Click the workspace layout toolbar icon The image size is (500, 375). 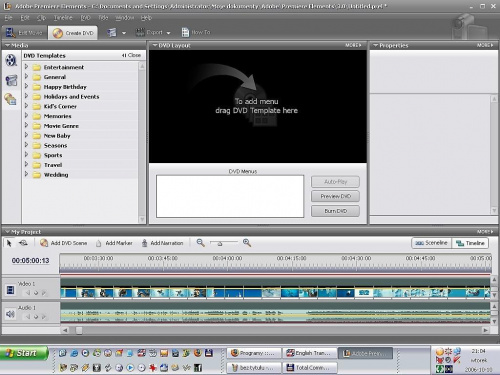pyautogui.click(x=112, y=32)
